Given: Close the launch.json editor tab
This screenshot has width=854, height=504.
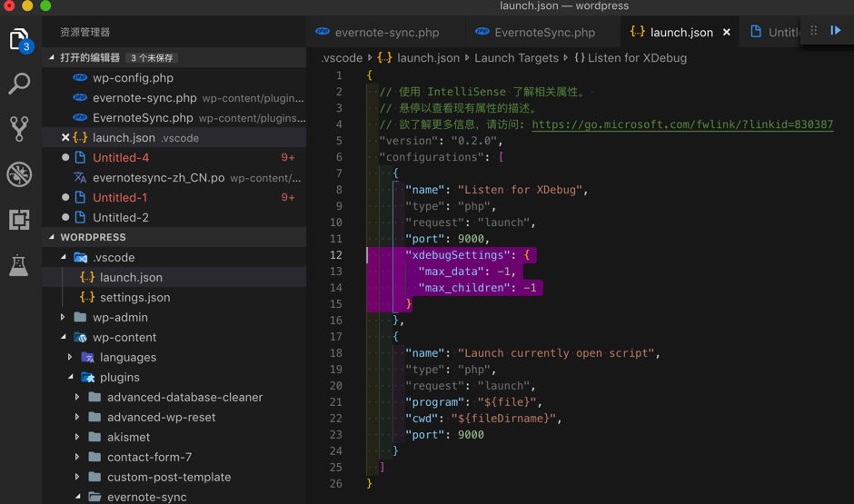Looking at the screenshot, I should (727, 32).
